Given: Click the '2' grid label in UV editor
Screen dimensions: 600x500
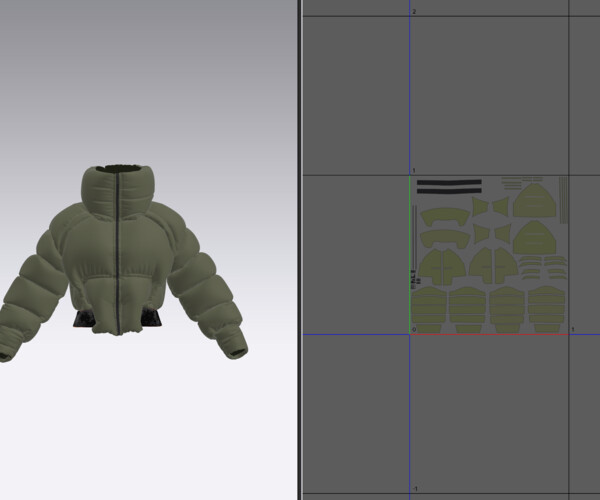Looking at the screenshot, I should click(x=414, y=12).
